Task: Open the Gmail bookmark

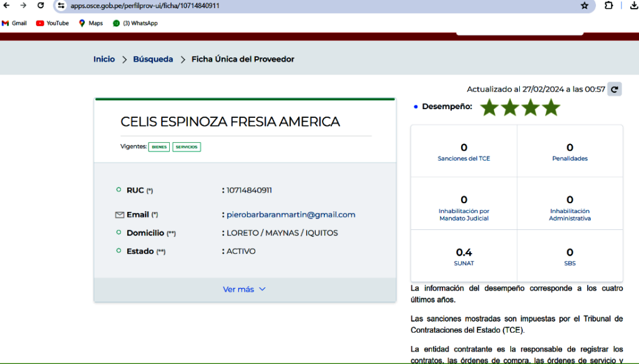Action: [x=14, y=23]
